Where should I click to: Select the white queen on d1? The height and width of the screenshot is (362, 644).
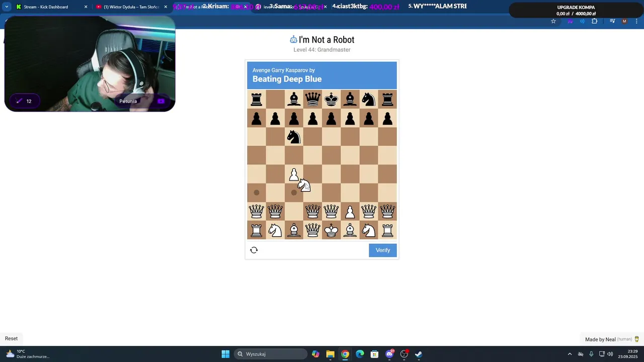[x=312, y=230]
